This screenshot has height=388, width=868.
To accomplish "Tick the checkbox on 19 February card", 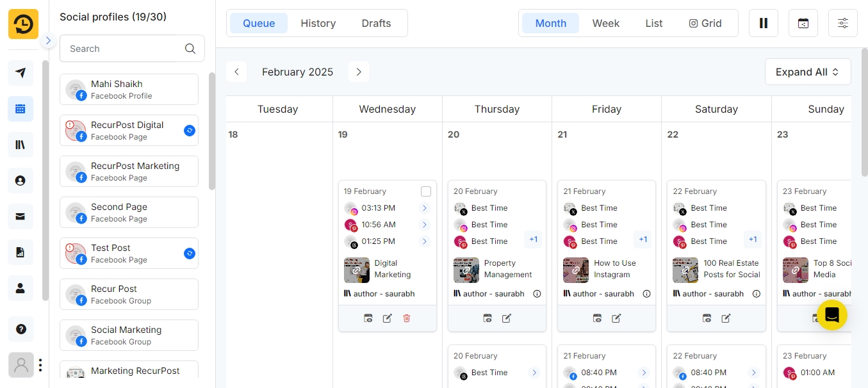I will pos(426,191).
